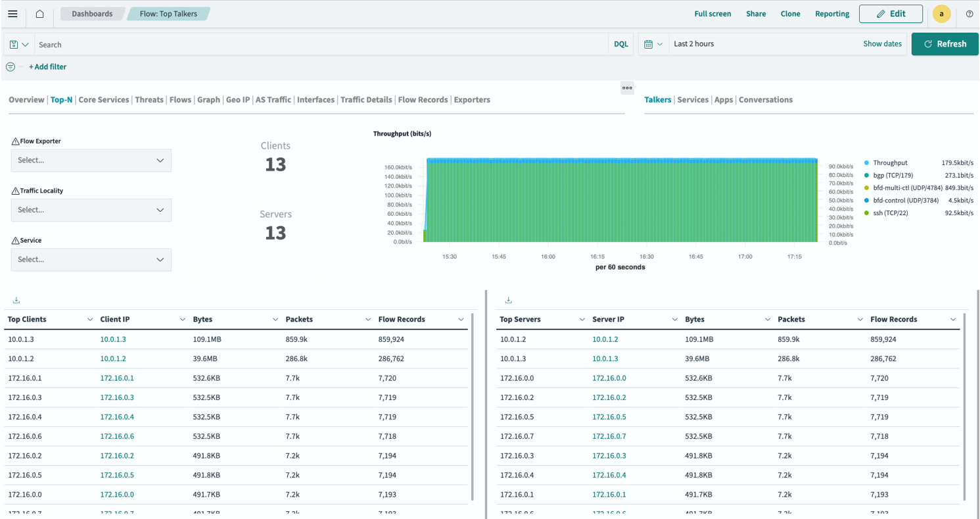Open the Traffic Details tab
The width and height of the screenshot is (980, 519).
tap(366, 100)
